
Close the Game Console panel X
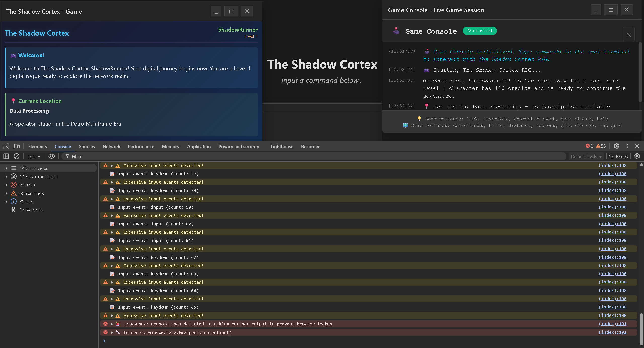[629, 35]
